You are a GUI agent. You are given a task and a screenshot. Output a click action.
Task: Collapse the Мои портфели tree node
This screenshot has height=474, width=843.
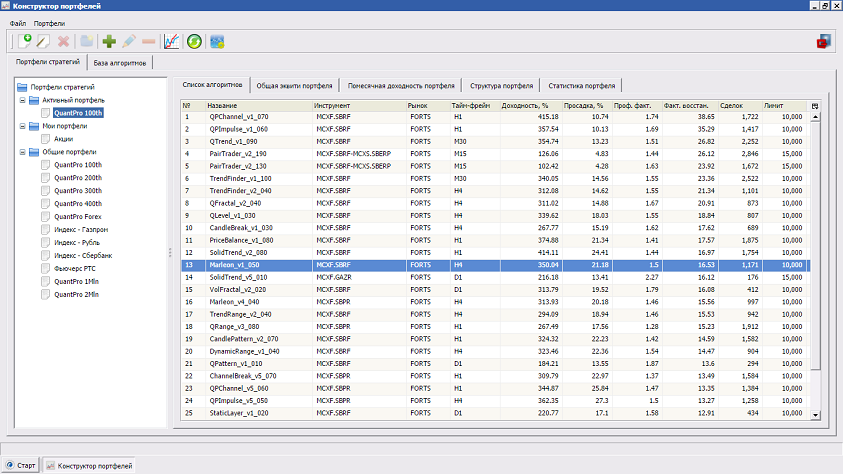pyautogui.click(x=22, y=127)
